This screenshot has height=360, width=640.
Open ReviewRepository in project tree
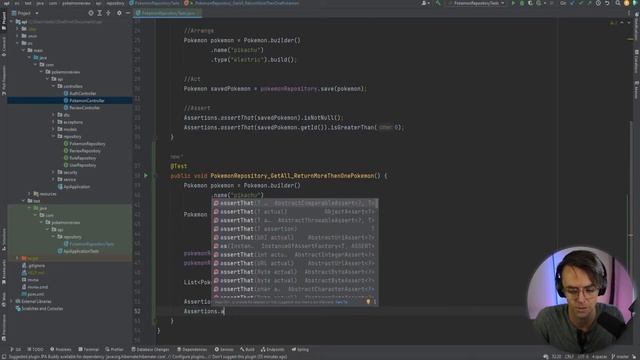point(82,151)
